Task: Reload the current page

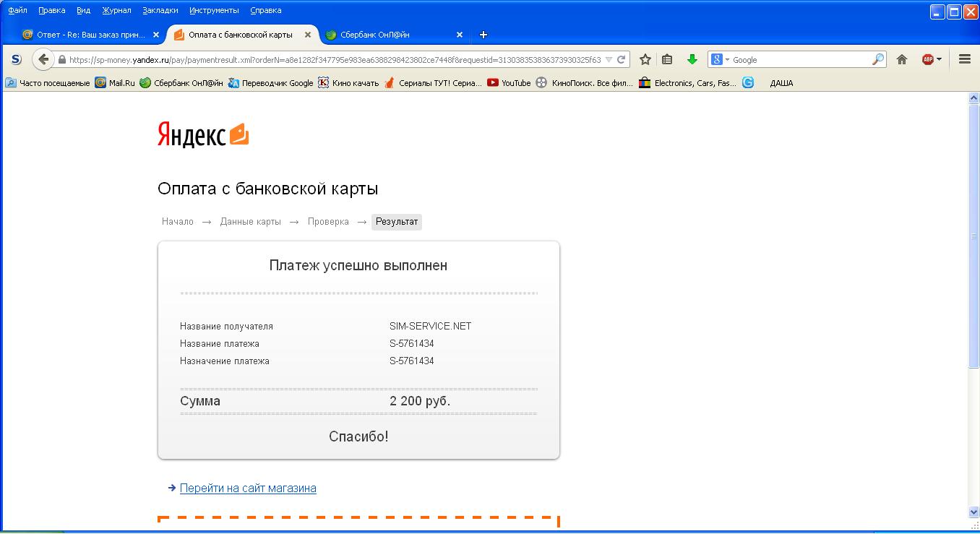Action: 621,60
